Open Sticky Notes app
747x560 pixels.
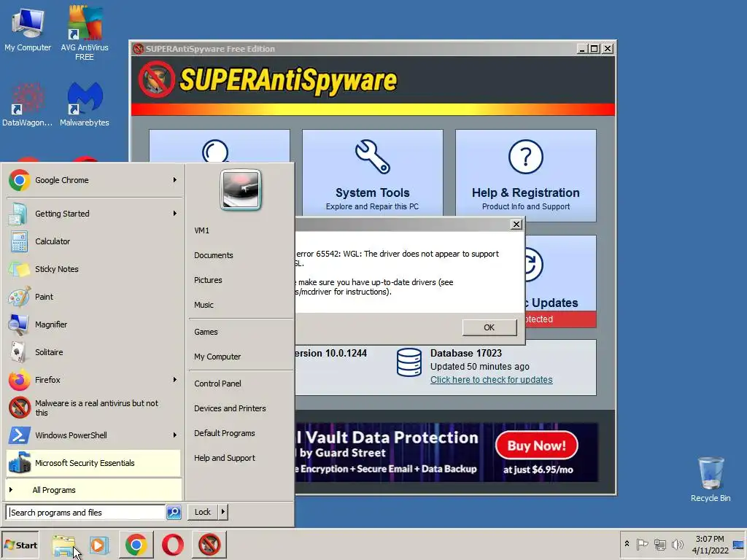[x=94, y=269]
